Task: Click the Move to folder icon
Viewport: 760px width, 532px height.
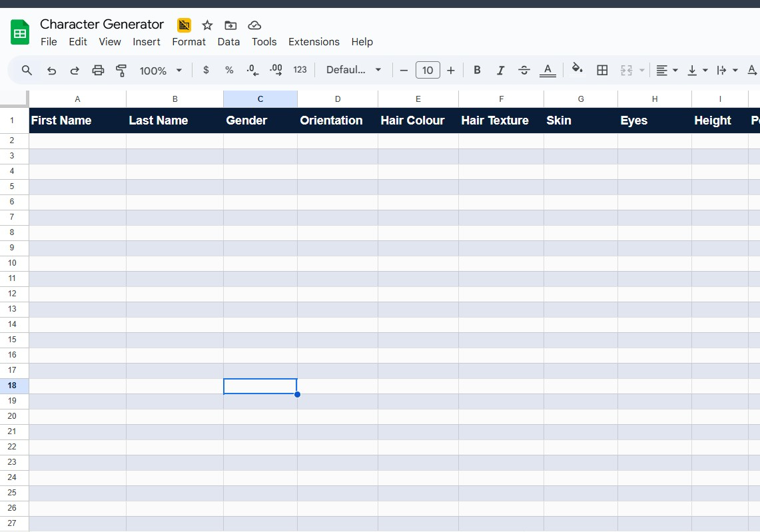Action: 230,25
